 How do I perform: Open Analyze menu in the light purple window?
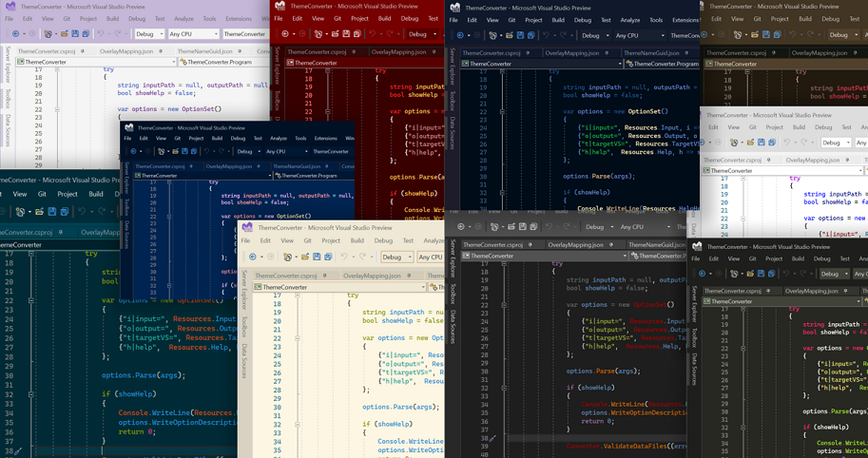coord(183,18)
